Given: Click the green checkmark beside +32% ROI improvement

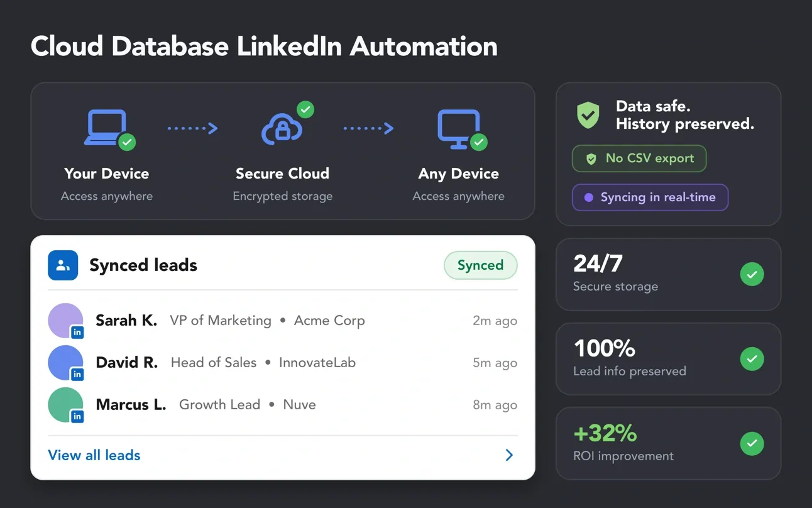Looking at the screenshot, I should coord(752,444).
